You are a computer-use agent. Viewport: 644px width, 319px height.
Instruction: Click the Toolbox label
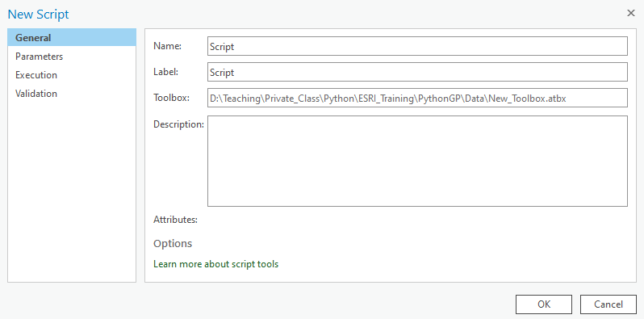[171, 98]
